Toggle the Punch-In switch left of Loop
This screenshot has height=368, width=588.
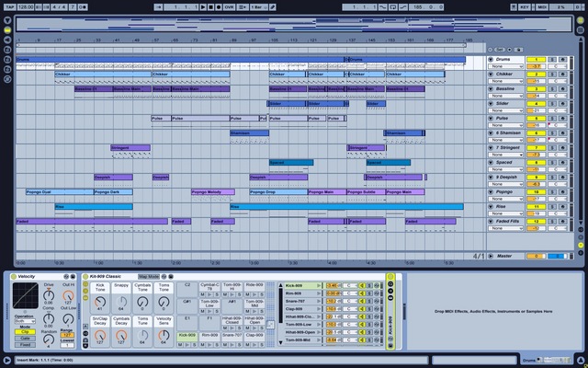(x=383, y=7)
